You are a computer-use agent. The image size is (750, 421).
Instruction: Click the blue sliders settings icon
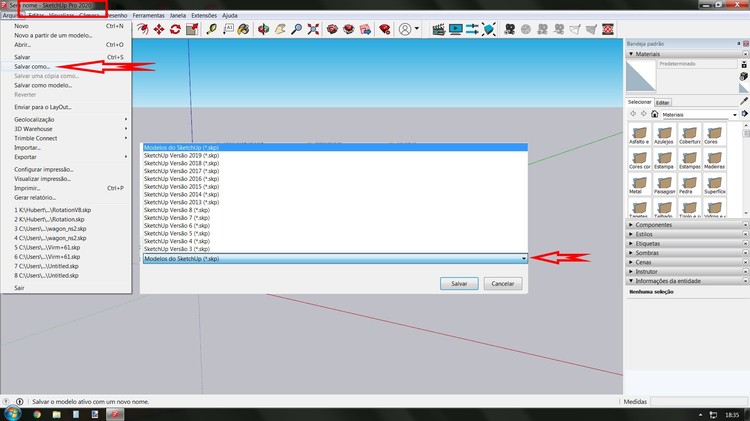(472, 30)
